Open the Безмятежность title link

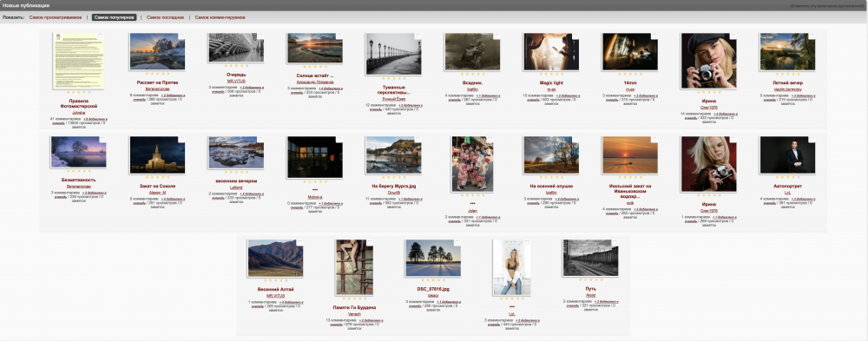click(x=79, y=180)
